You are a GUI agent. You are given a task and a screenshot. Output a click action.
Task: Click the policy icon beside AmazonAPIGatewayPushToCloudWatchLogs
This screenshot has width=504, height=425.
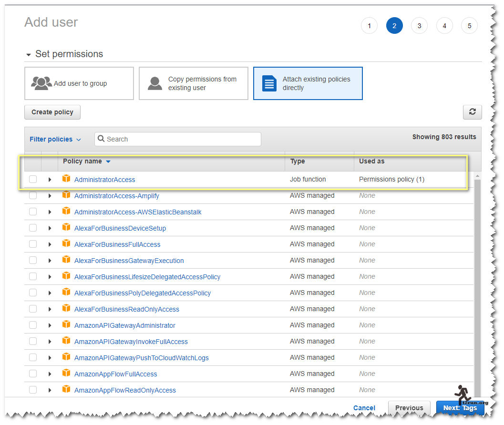click(66, 357)
